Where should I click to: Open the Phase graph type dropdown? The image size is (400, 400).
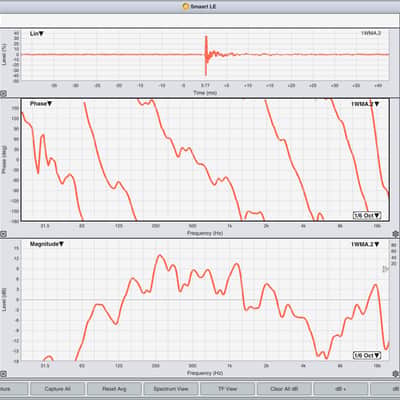[x=41, y=104]
